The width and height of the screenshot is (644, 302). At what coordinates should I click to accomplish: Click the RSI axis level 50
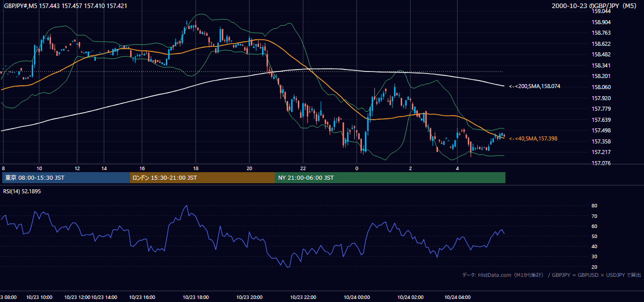click(x=595, y=236)
